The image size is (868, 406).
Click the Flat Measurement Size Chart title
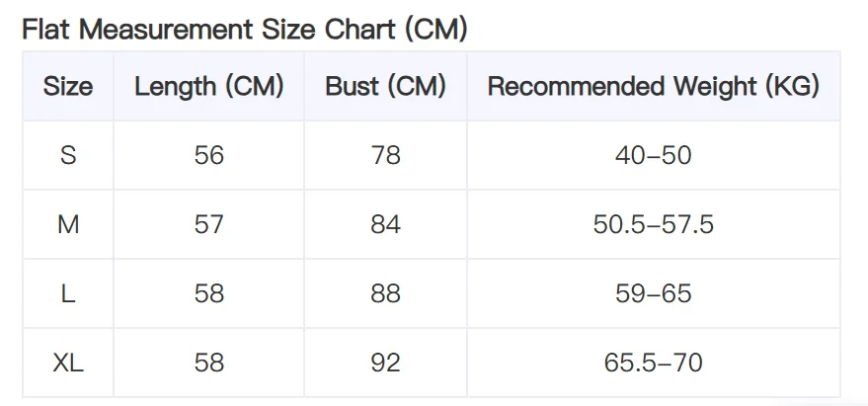(x=244, y=30)
